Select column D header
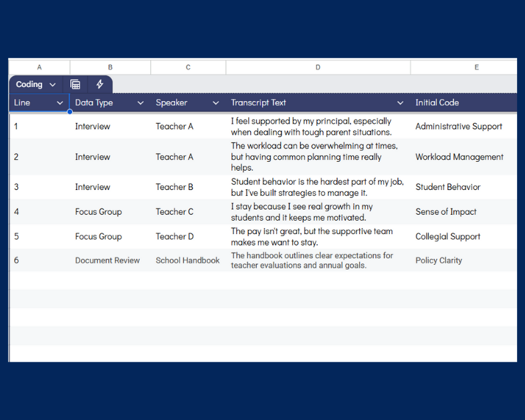This screenshot has width=525, height=420. coord(318,67)
